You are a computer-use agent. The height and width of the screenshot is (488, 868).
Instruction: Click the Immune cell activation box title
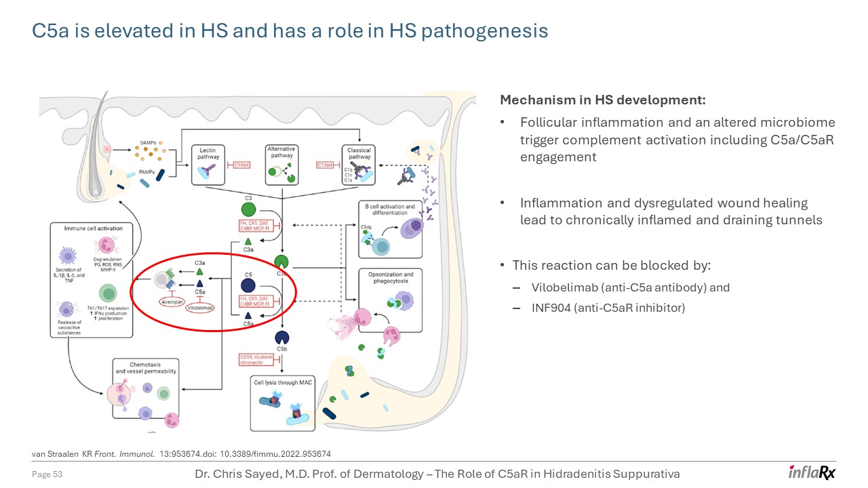point(93,228)
